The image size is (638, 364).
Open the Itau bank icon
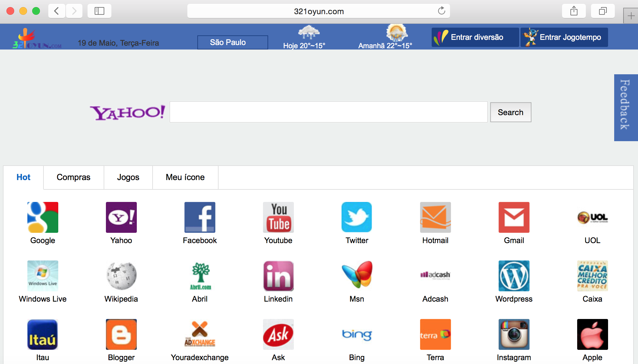click(x=42, y=334)
